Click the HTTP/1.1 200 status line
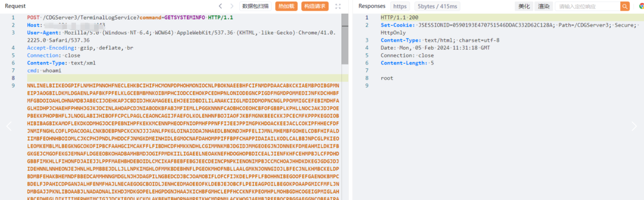 coord(399,17)
